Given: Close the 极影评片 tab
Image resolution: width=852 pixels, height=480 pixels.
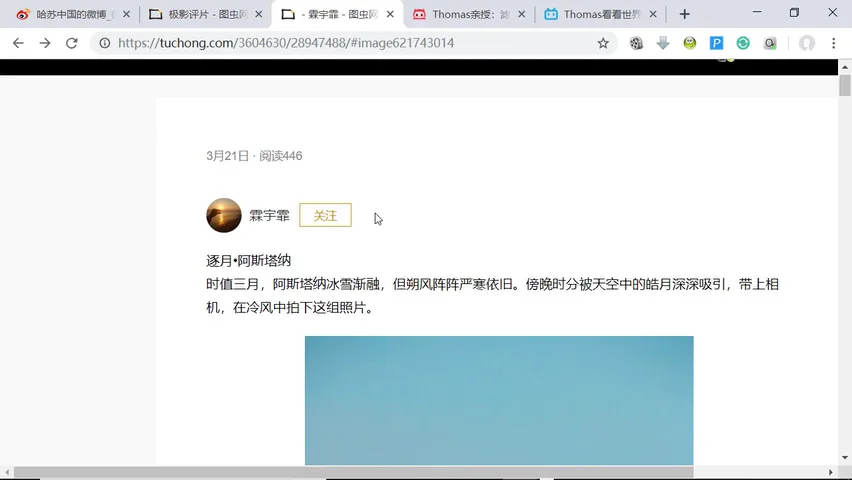Looking at the screenshot, I should [x=259, y=14].
